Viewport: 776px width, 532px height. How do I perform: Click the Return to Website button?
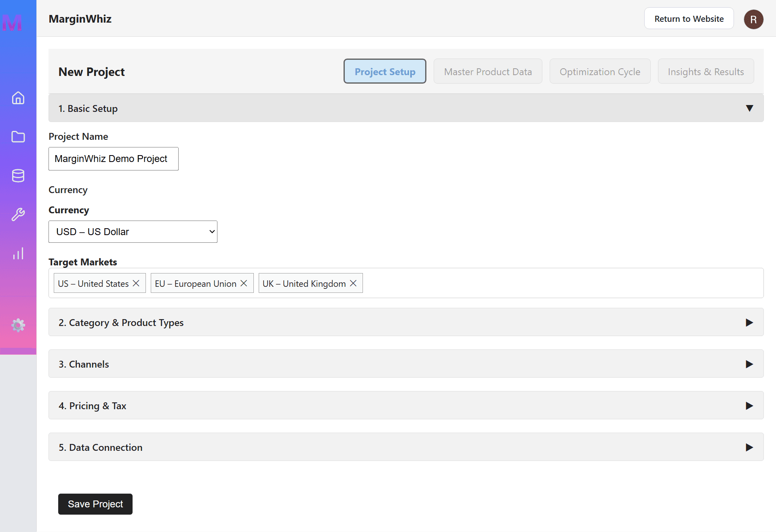689,19
